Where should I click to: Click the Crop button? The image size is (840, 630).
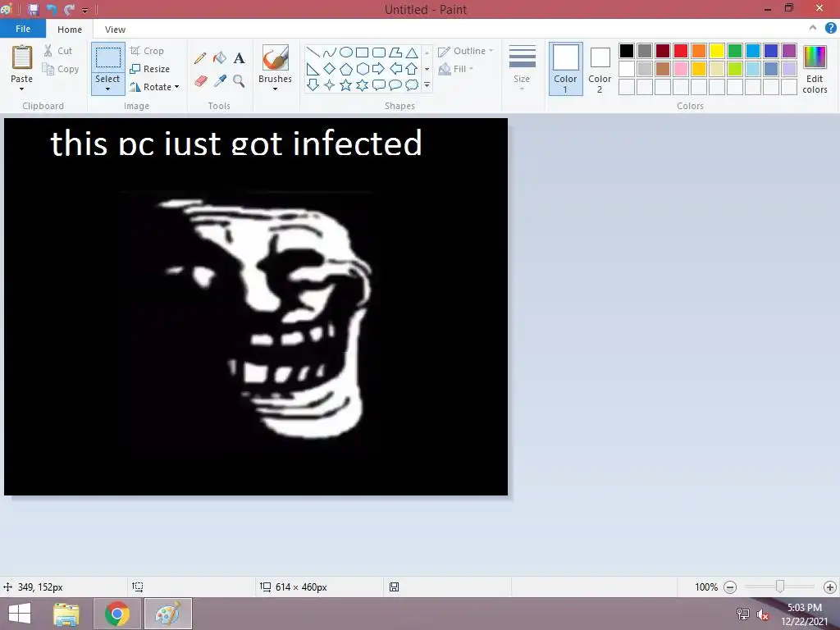coord(147,51)
